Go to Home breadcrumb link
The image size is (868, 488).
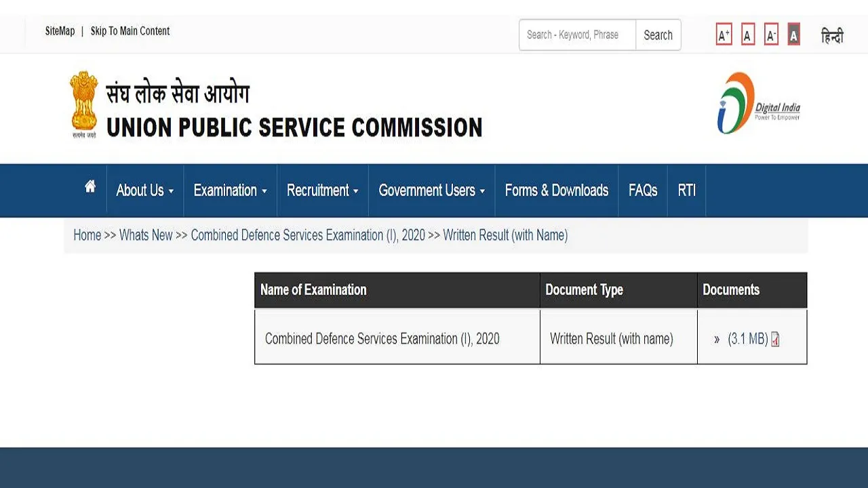(x=87, y=235)
